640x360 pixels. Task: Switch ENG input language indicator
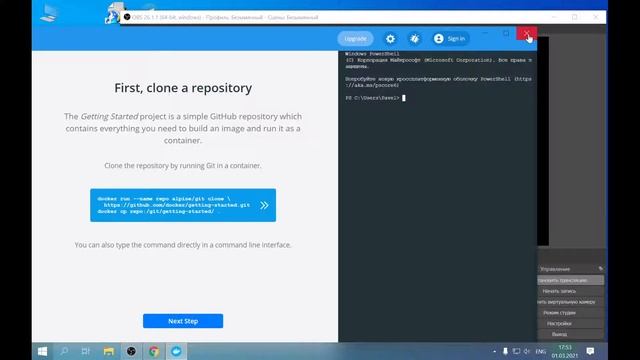click(x=541, y=351)
